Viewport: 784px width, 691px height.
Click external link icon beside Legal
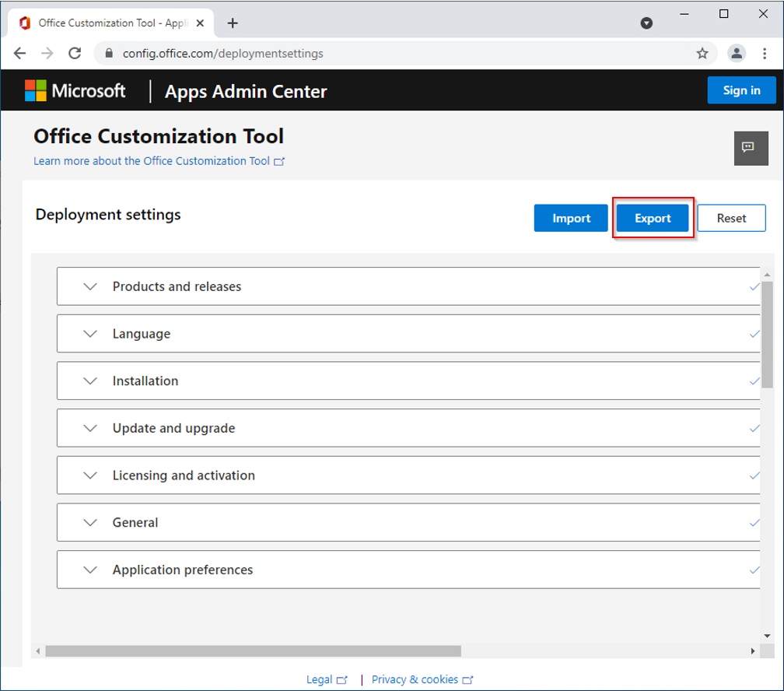click(x=342, y=680)
